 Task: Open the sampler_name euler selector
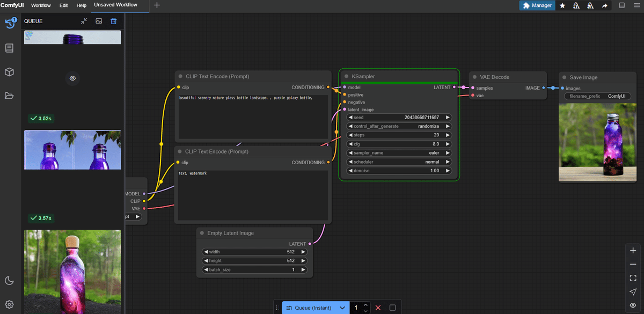(x=399, y=153)
